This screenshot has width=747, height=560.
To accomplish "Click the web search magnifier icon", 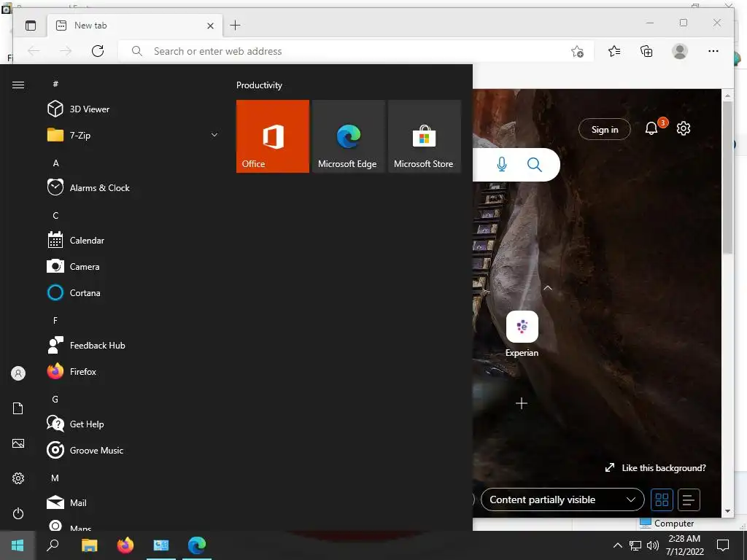I will pos(535,165).
